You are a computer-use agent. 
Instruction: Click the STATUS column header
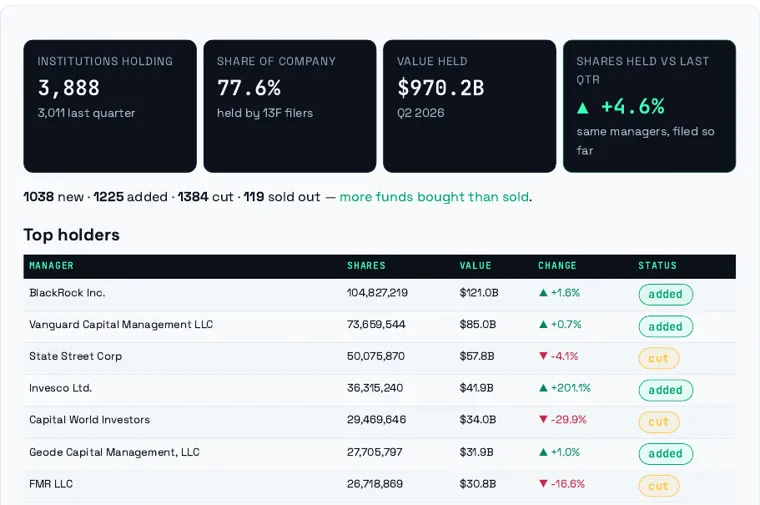pyautogui.click(x=657, y=266)
